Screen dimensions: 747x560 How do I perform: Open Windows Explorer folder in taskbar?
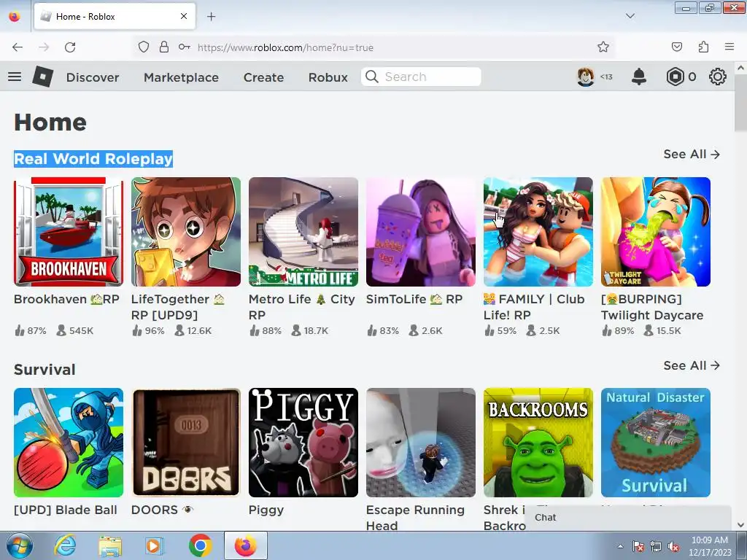point(110,545)
